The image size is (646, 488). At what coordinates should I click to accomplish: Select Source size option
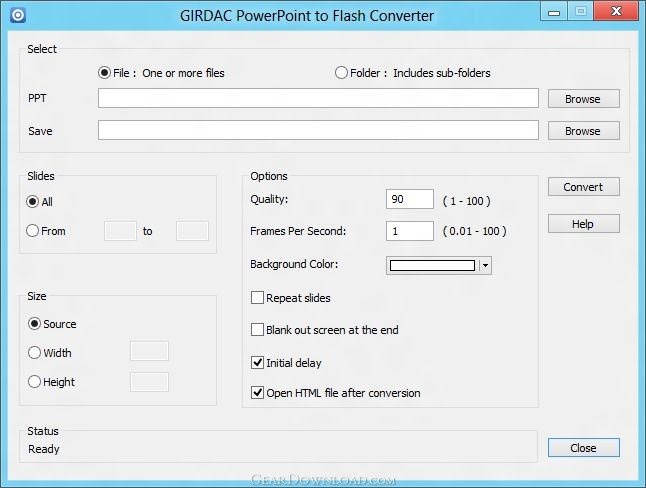point(34,324)
